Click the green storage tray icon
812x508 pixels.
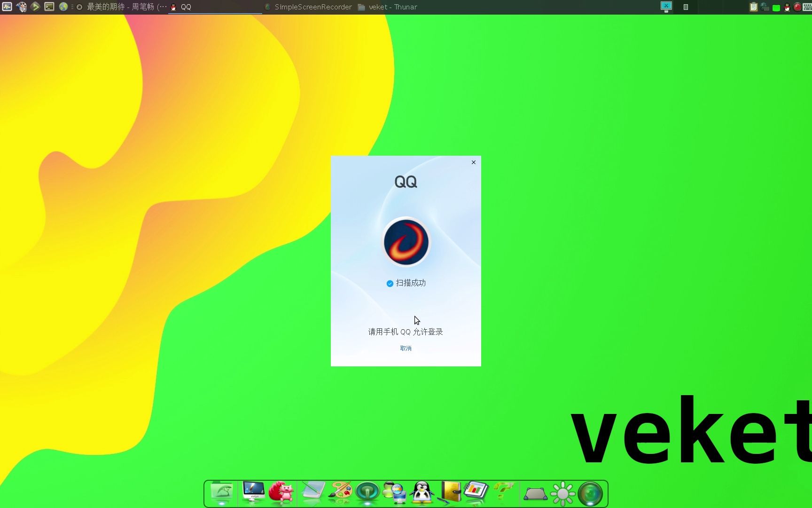pos(776,8)
